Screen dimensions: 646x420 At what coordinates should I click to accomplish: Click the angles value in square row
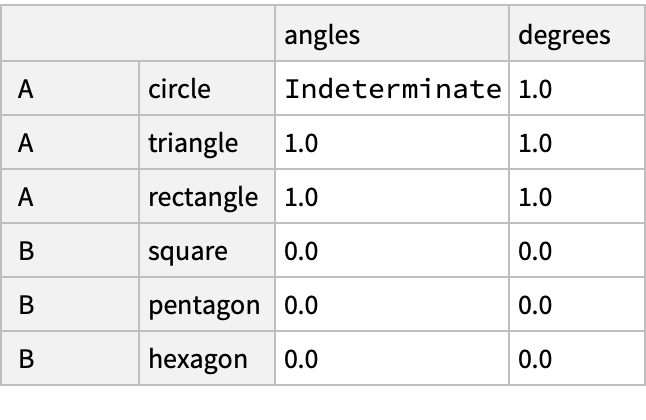coord(301,250)
